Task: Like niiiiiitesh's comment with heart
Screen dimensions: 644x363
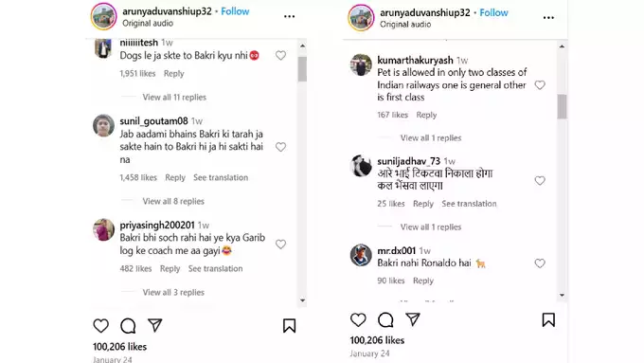Action: 280,56
